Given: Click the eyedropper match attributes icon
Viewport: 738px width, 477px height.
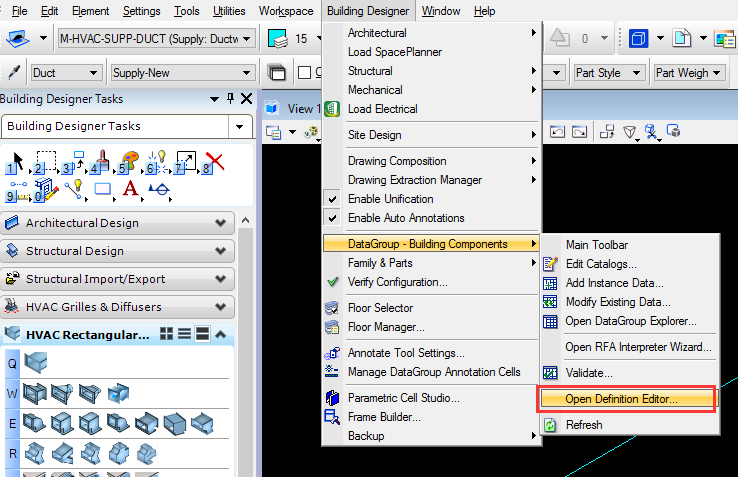Looking at the screenshot, I should click(x=14, y=72).
